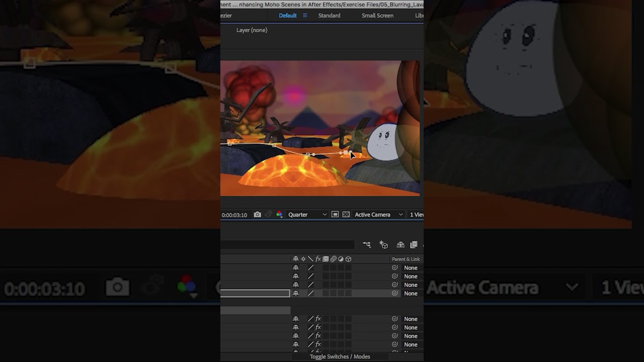Screen dimensions: 644x362
Task: Take a snapshot with the camera icon
Action: (258, 215)
